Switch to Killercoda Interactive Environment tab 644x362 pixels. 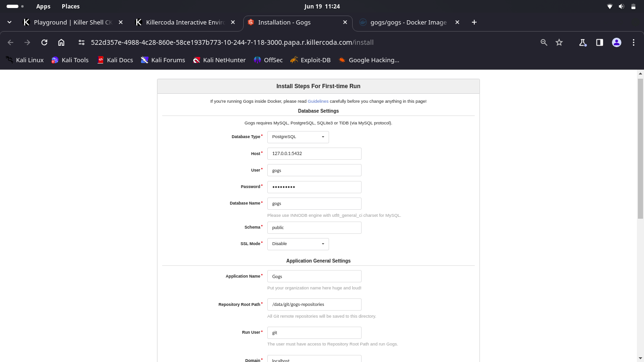point(185,22)
